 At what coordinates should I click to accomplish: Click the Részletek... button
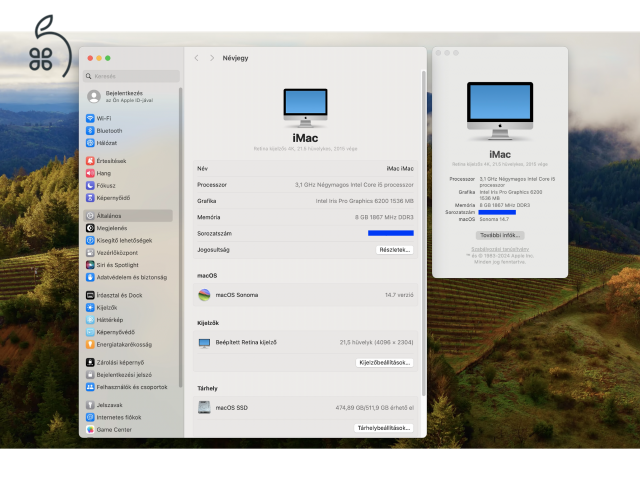tap(394, 250)
